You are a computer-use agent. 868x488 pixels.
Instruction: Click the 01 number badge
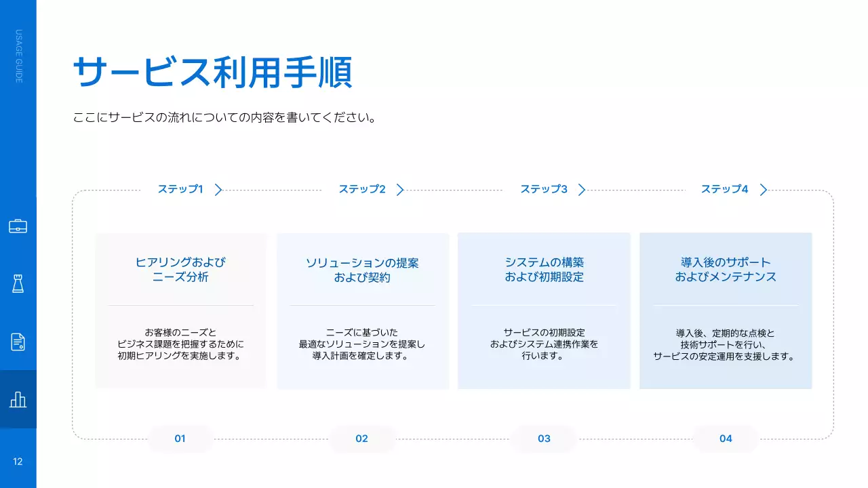tap(180, 439)
